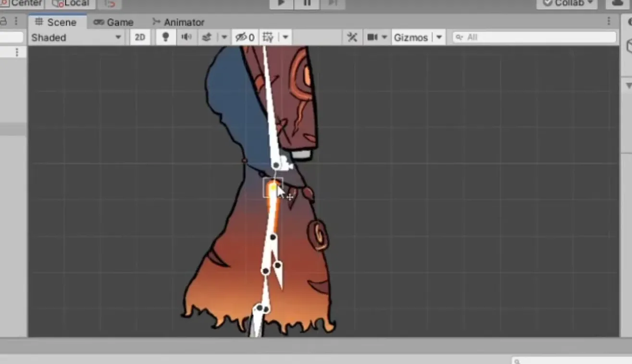Click the scene camera settings icon
The image size is (632, 364).
[x=372, y=37]
